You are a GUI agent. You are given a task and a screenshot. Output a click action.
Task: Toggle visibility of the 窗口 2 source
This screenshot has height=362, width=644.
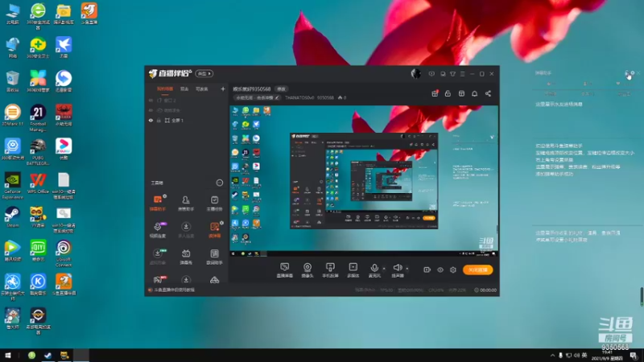[151, 100]
